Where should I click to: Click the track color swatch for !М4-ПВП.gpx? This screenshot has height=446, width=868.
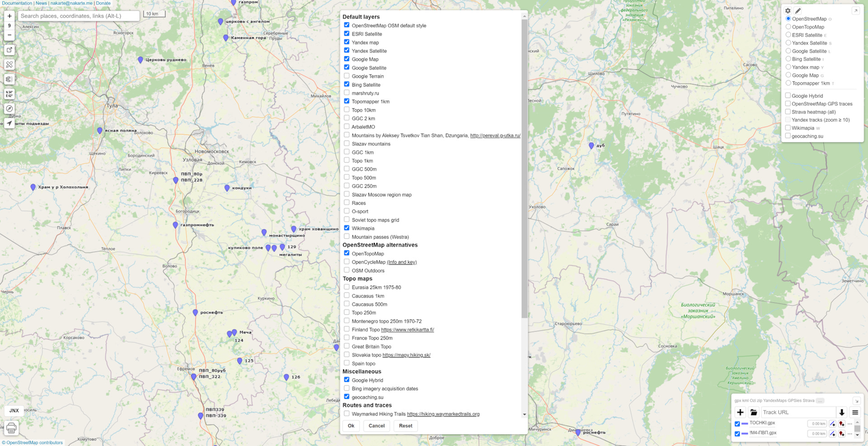pyautogui.click(x=745, y=434)
